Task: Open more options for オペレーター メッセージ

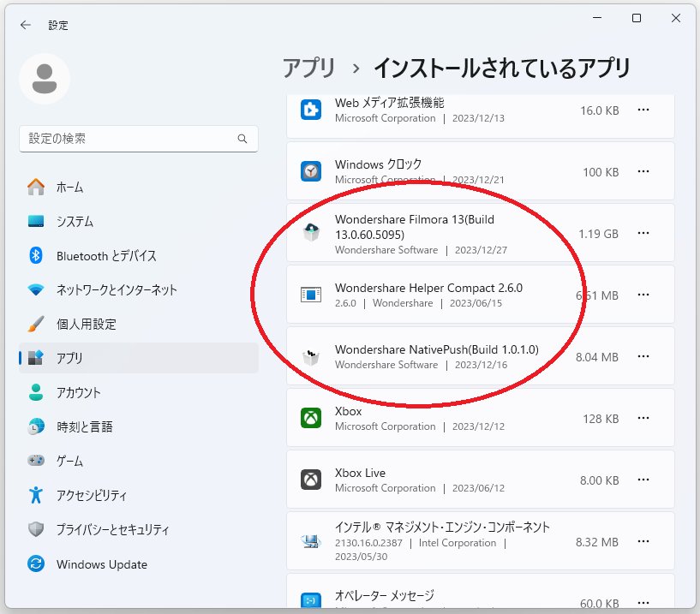Action: [x=643, y=602]
